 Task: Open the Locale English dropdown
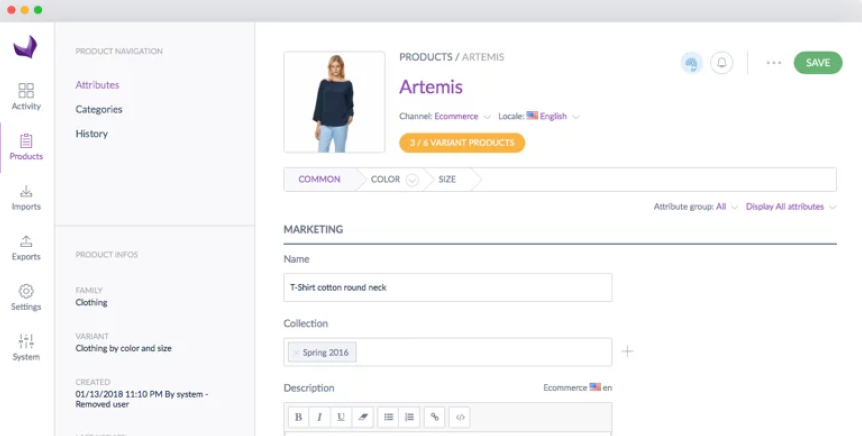pos(552,117)
